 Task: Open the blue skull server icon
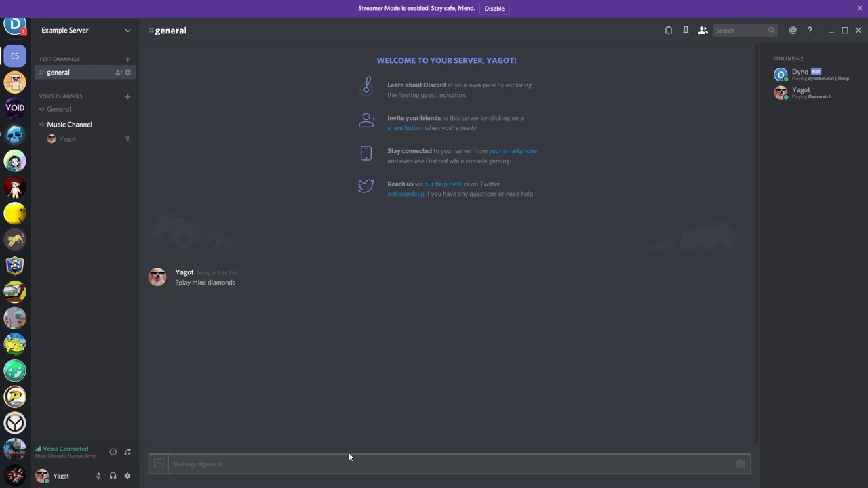pos(15,135)
